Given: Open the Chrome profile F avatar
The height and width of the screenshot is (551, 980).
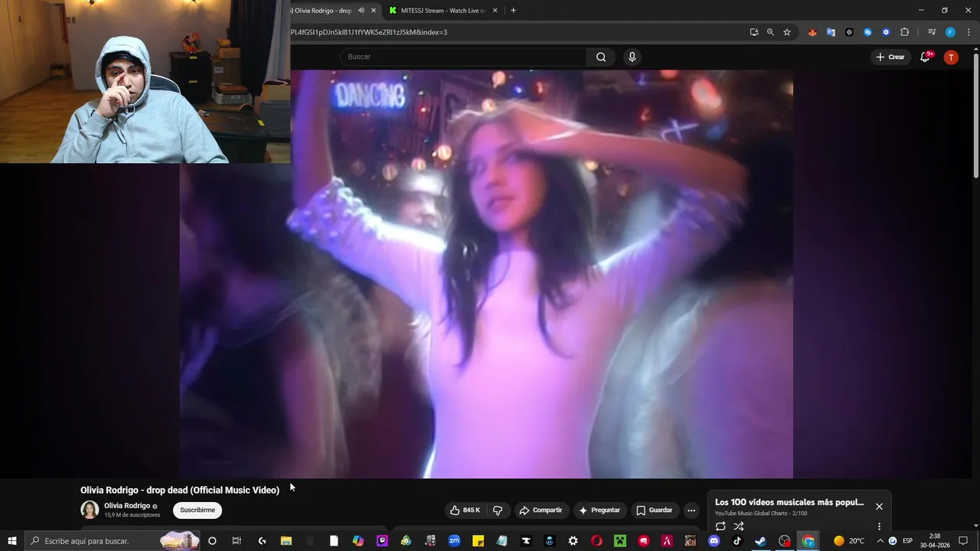Looking at the screenshot, I should tap(950, 32).
